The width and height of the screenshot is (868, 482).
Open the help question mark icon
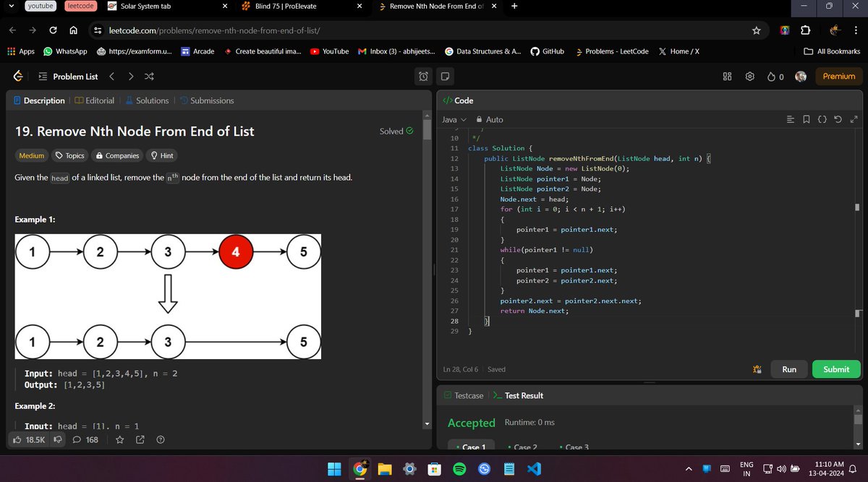[x=161, y=439]
